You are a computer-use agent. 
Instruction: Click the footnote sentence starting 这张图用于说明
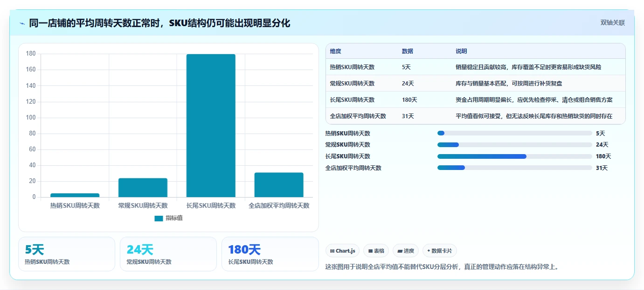pos(442,267)
